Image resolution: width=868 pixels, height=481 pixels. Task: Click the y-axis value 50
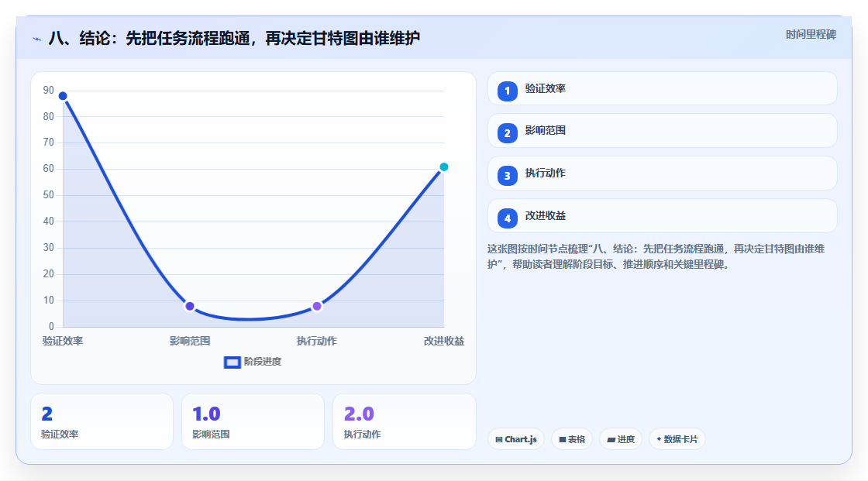pyautogui.click(x=49, y=195)
